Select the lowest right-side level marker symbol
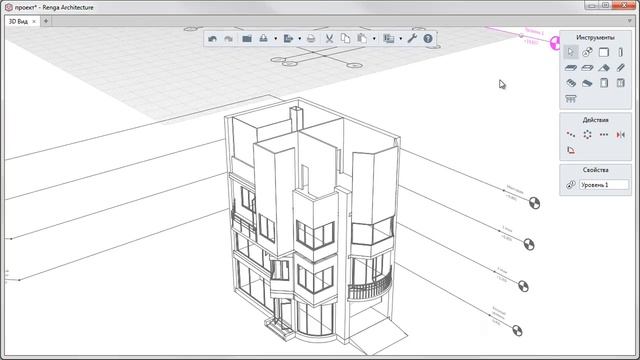 tap(517, 331)
